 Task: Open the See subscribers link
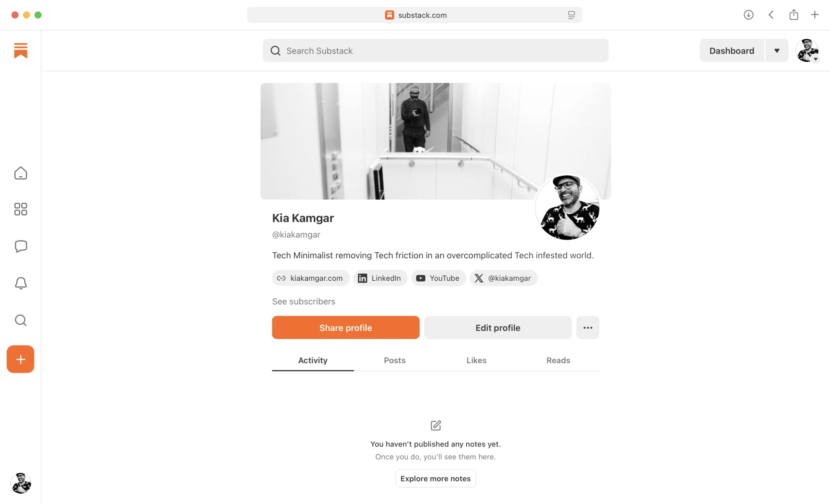pos(303,301)
